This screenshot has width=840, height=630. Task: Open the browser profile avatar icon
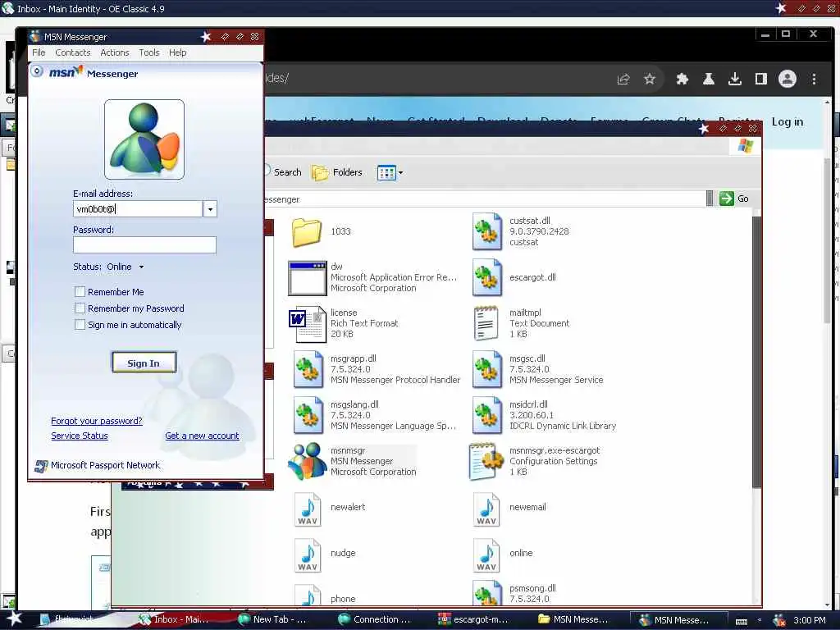[787, 80]
